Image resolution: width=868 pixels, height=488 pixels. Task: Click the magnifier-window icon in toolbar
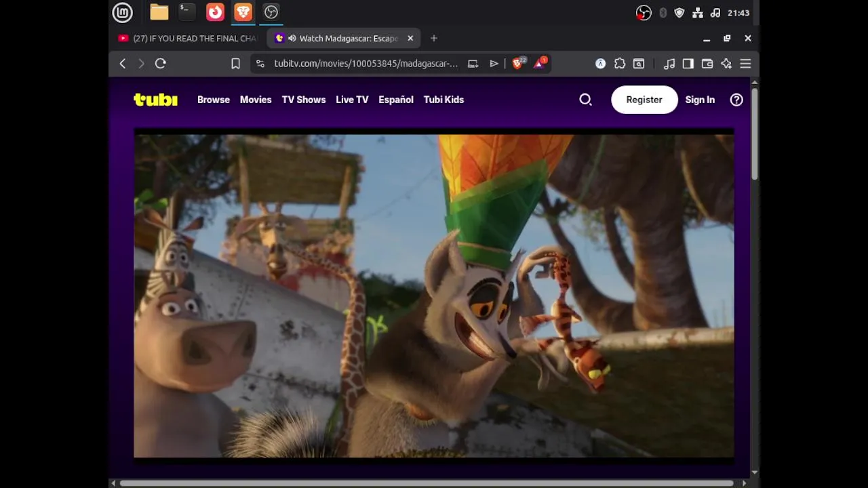(639, 64)
